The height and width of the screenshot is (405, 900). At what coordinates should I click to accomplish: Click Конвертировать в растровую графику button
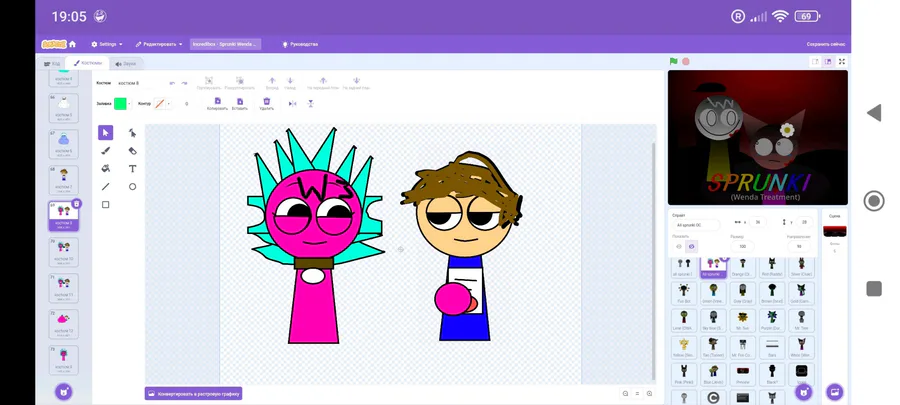[193, 394]
